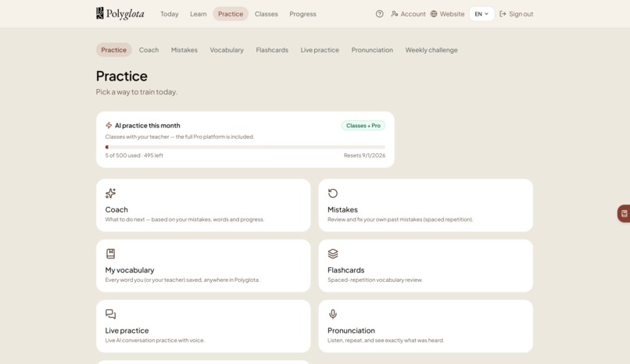Click the 'AI practice this month' heading

coord(148,125)
